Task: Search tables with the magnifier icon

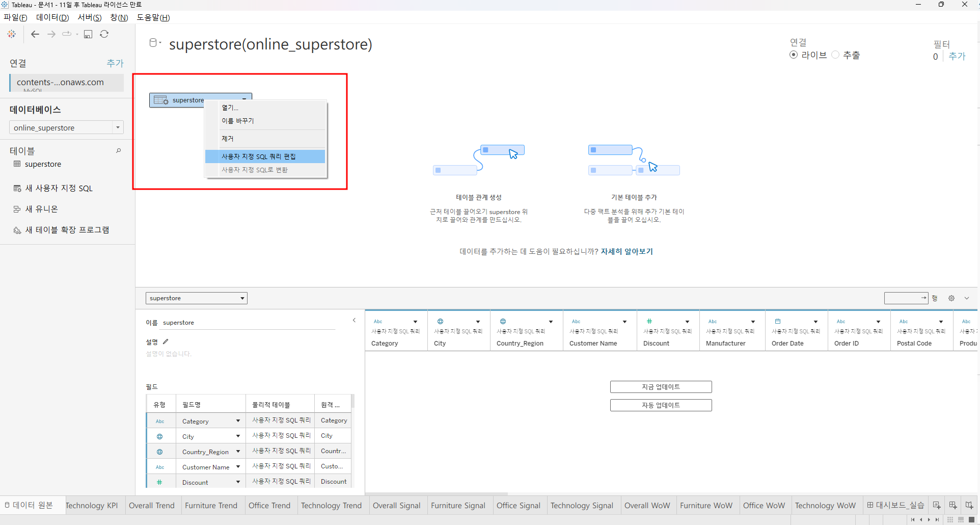Action: pos(119,150)
